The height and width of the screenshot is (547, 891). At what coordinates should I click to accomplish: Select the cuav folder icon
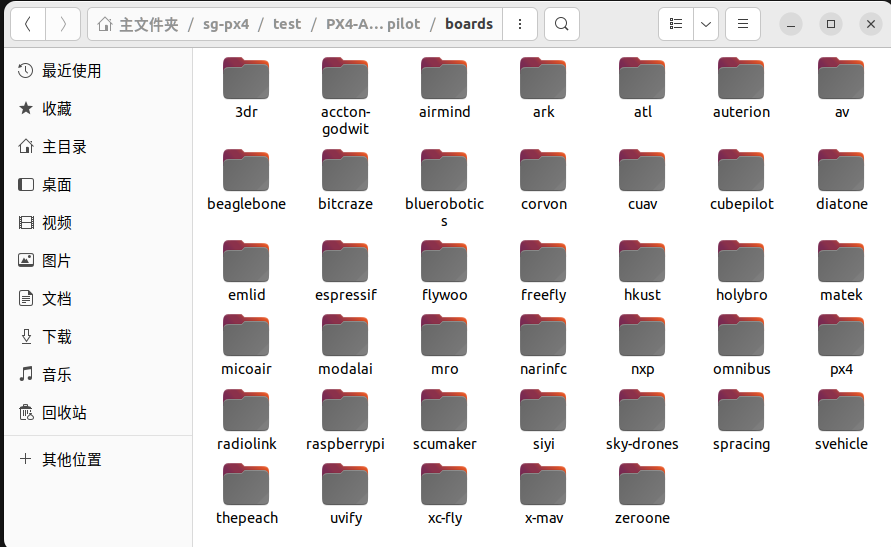(x=642, y=170)
